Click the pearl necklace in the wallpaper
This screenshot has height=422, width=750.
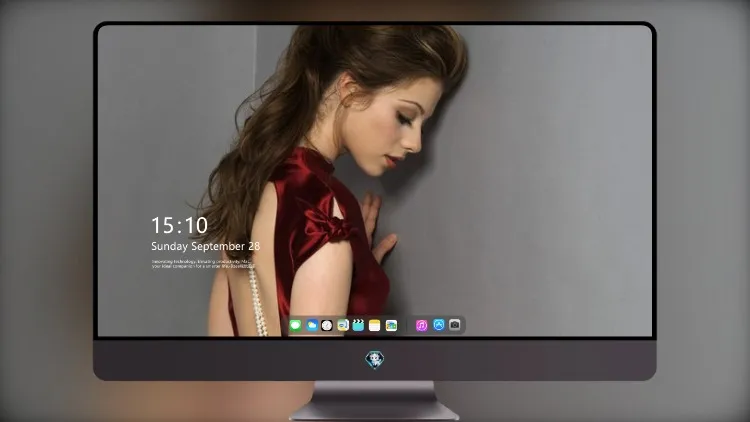pyautogui.click(x=257, y=301)
